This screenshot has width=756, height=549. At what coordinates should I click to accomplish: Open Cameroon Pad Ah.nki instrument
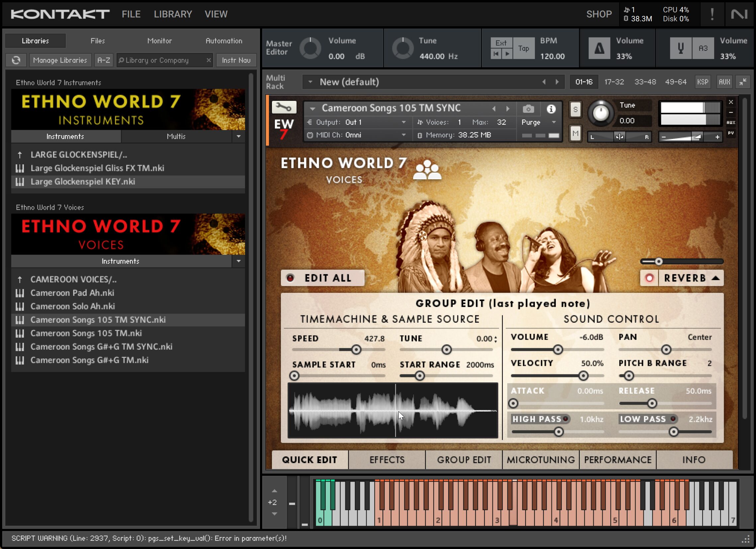tap(72, 293)
